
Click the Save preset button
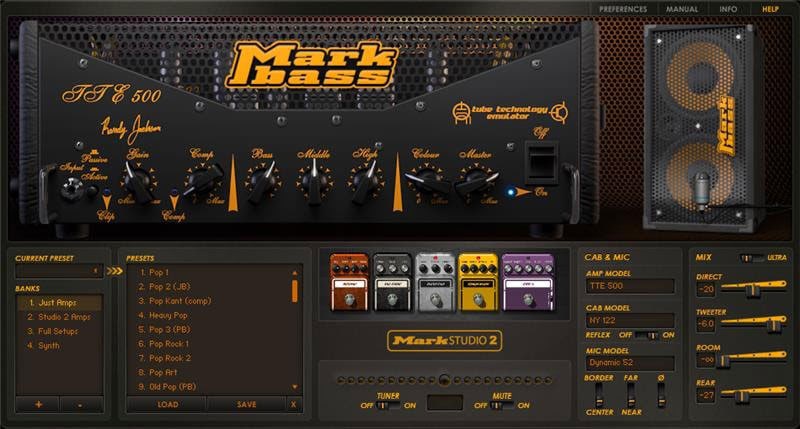click(246, 404)
